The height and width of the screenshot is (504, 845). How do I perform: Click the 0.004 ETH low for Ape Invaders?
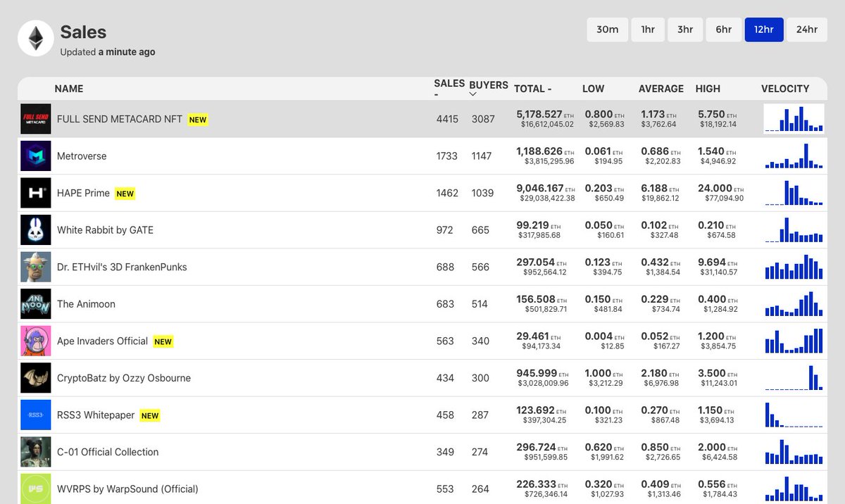[604, 336]
